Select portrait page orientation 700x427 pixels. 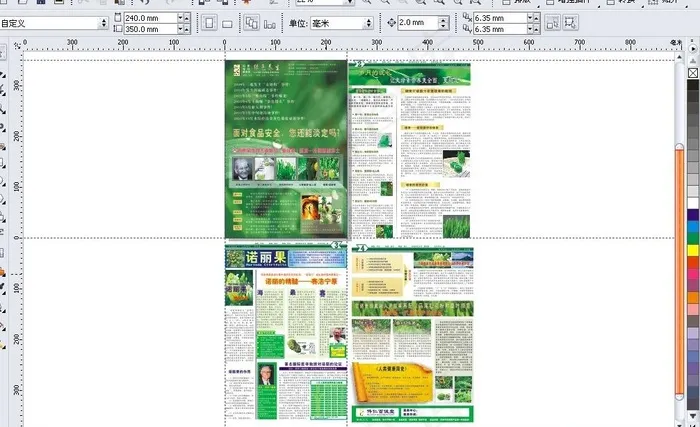click(208, 22)
